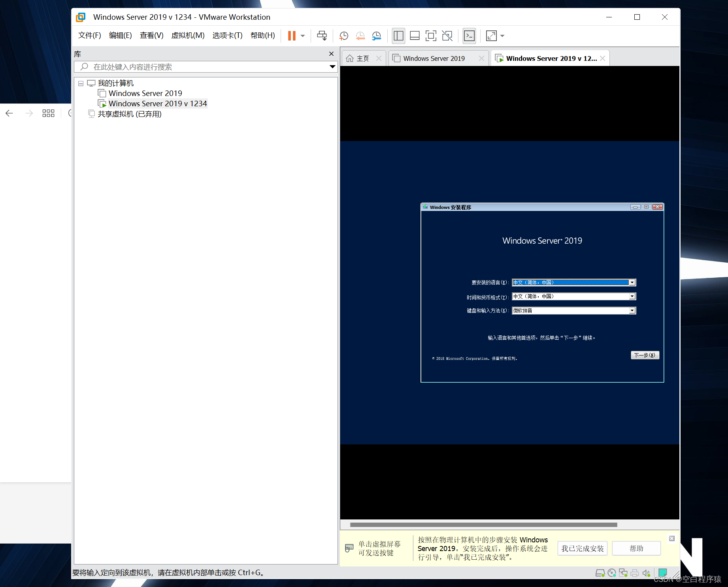Switch to the Windows Server 2019 tab
The image size is (728, 587).
coord(434,58)
